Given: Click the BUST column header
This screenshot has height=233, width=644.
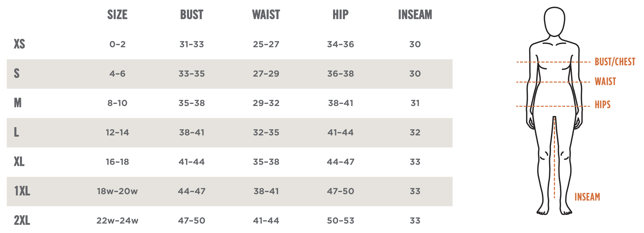Looking at the screenshot, I should pos(192,15).
